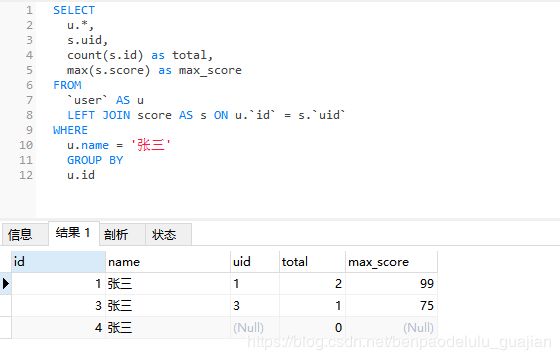Viewport: 560px width, 360px height.
Task: Select max_score cell with value 99
Action: click(x=391, y=284)
